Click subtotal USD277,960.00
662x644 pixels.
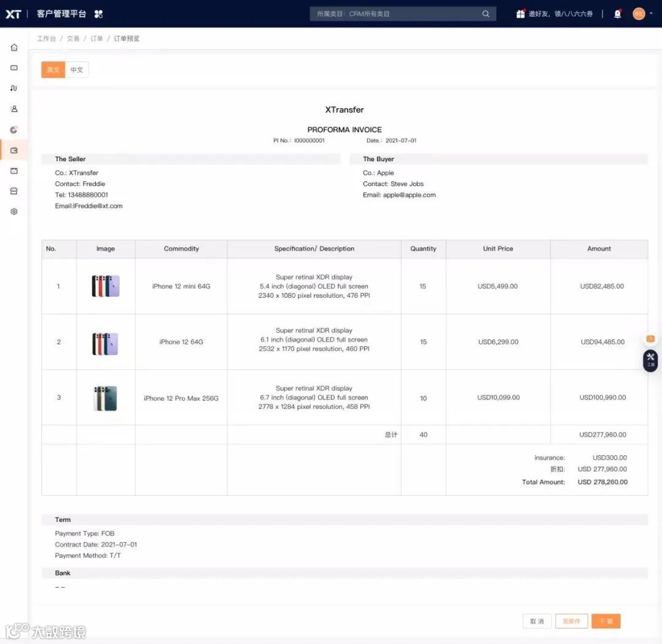(603, 434)
